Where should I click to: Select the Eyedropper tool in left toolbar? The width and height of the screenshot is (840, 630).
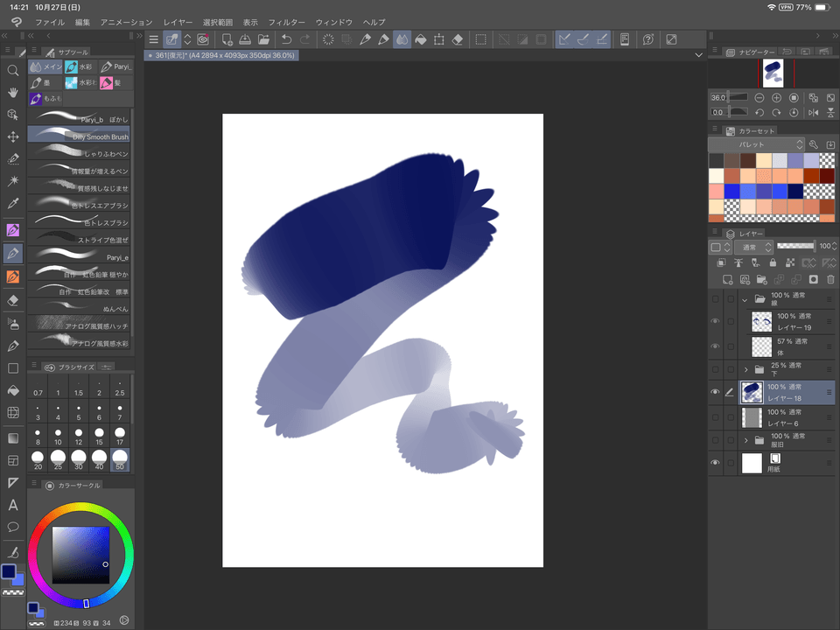tap(13, 204)
